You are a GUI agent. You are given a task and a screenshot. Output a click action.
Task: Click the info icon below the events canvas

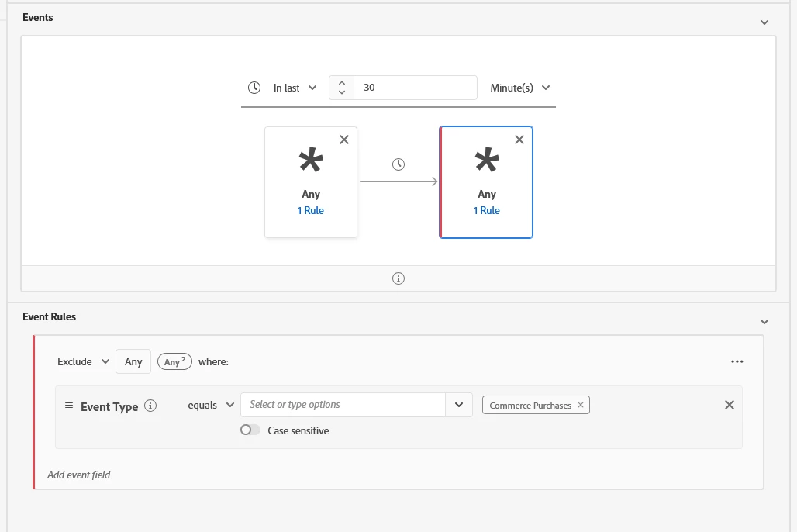pos(398,278)
